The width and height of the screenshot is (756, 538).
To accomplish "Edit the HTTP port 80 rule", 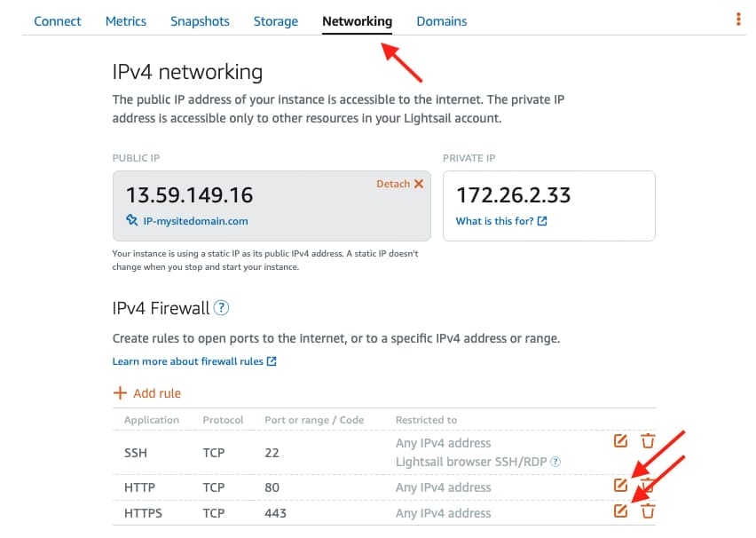I will pyautogui.click(x=620, y=485).
